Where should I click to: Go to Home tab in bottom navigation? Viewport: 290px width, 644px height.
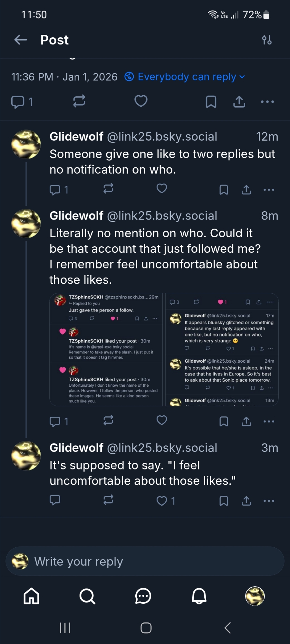coord(32,596)
